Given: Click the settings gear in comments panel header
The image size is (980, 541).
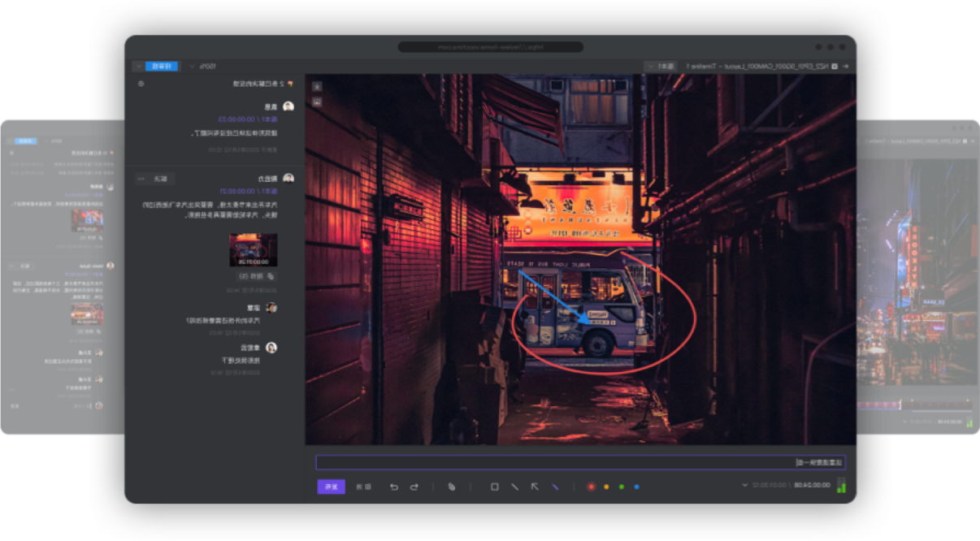Looking at the screenshot, I should 141,84.
